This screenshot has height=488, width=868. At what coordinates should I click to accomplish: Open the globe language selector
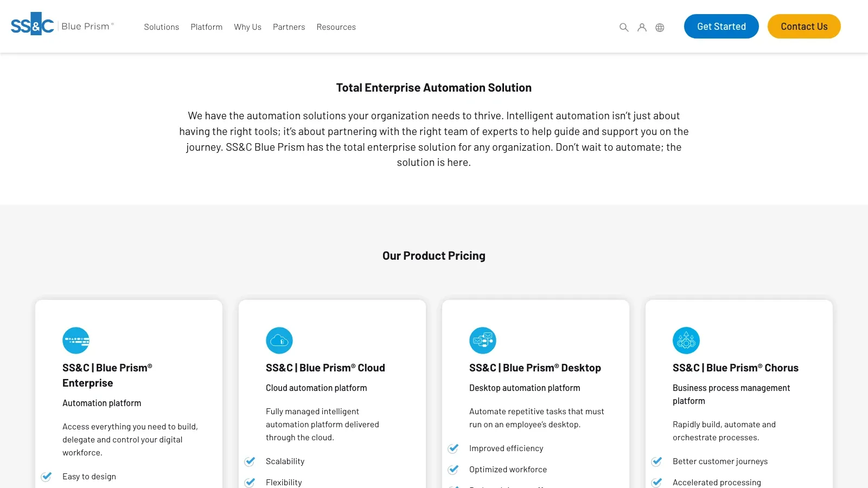(x=660, y=27)
